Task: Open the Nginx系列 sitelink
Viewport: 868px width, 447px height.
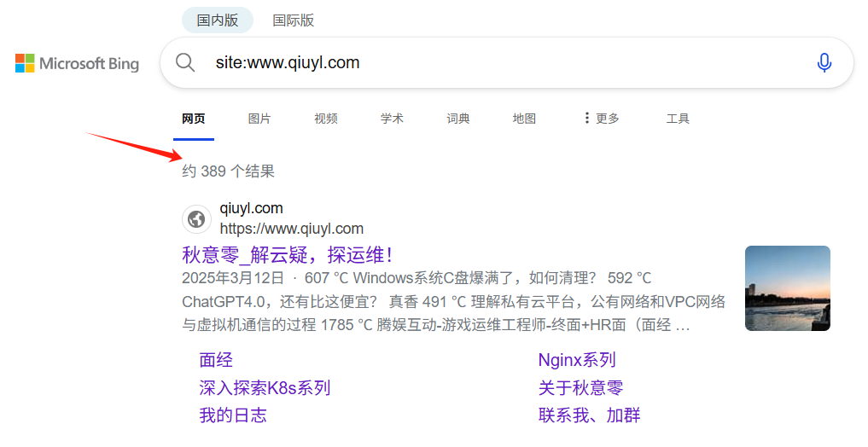Action: [577, 360]
